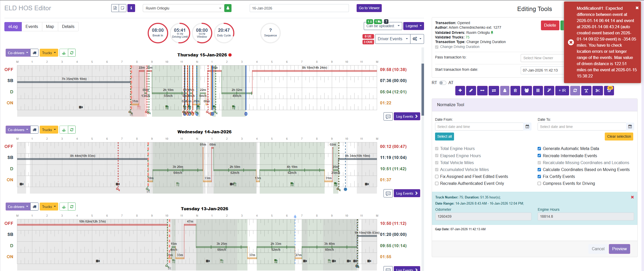Image resolution: width=644 pixels, height=271 pixels.
Task: Open Log Events for Thursday 15-Jan
Action: (407, 116)
